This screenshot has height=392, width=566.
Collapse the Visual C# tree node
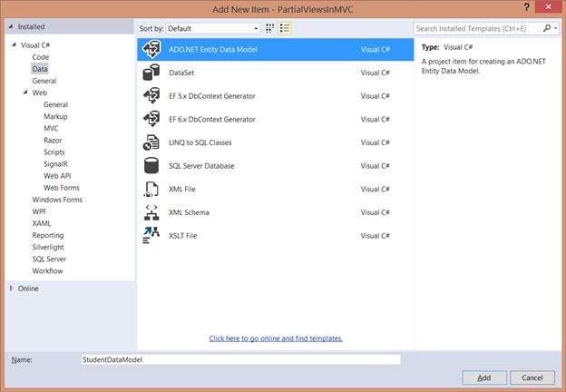tap(15, 44)
